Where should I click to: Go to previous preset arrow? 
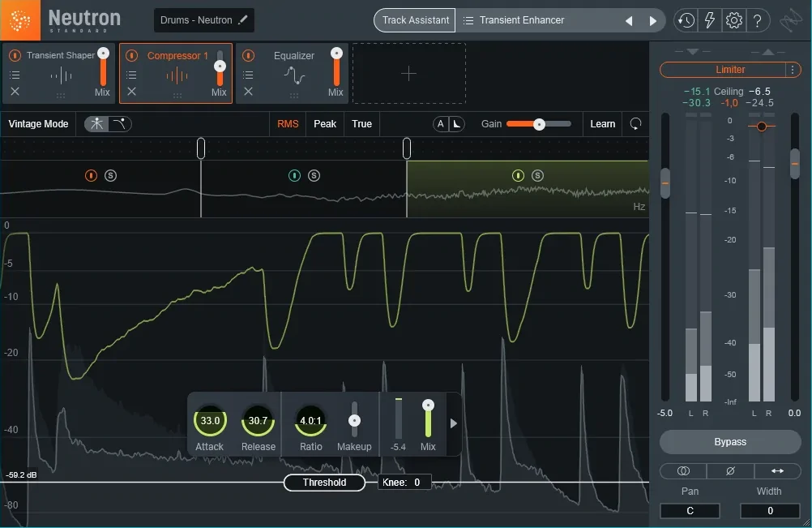point(629,21)
